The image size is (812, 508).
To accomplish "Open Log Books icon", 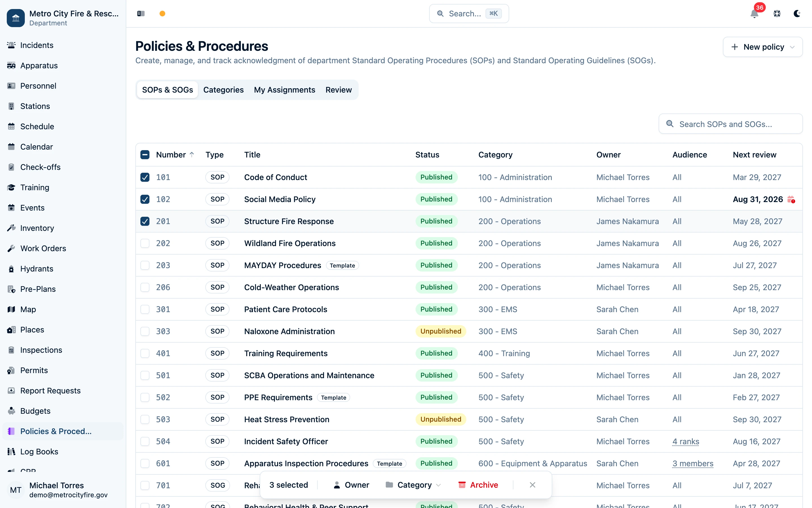I will (x=11, y=452).
